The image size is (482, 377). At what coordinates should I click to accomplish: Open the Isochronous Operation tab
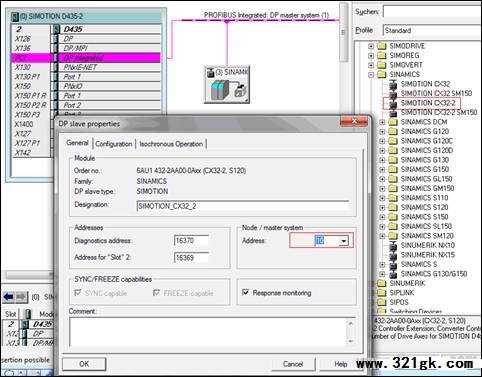[171, 144]
